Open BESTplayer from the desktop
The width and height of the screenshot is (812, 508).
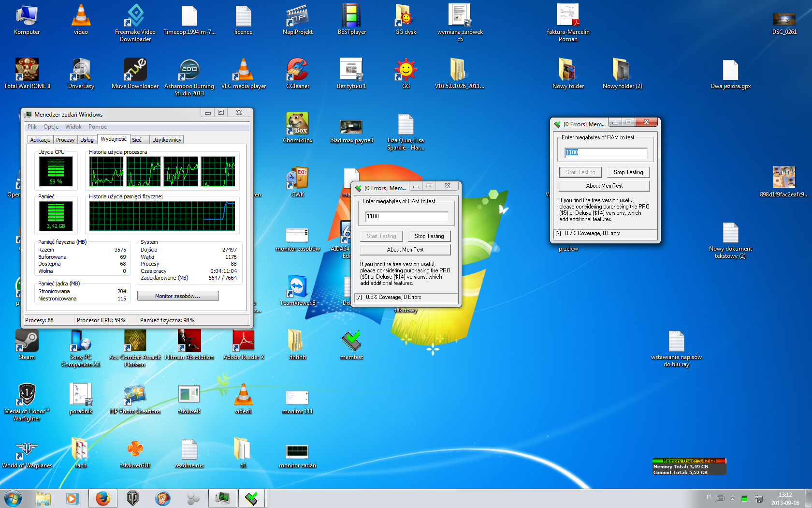(352, 20)
